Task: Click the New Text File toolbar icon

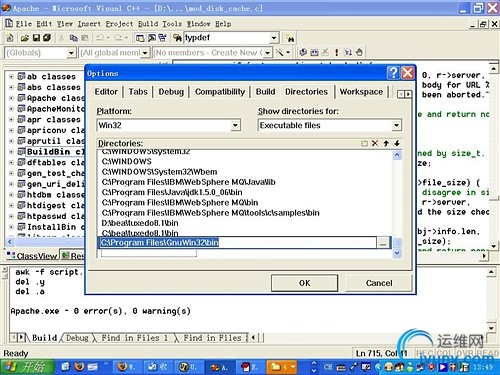Action: point(10,38)
